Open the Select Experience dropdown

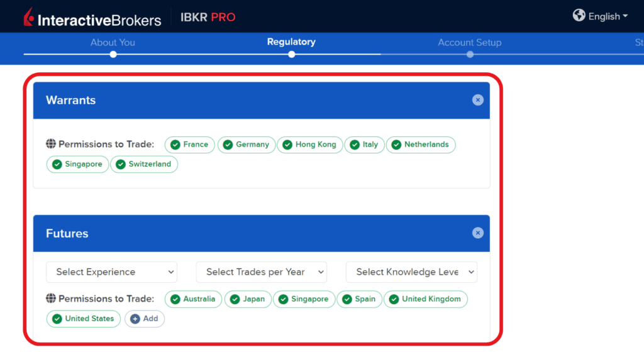(111, 272)
